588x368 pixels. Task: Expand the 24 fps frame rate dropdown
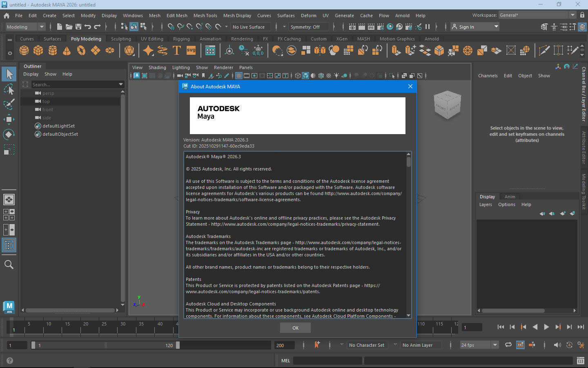(495, 345)
